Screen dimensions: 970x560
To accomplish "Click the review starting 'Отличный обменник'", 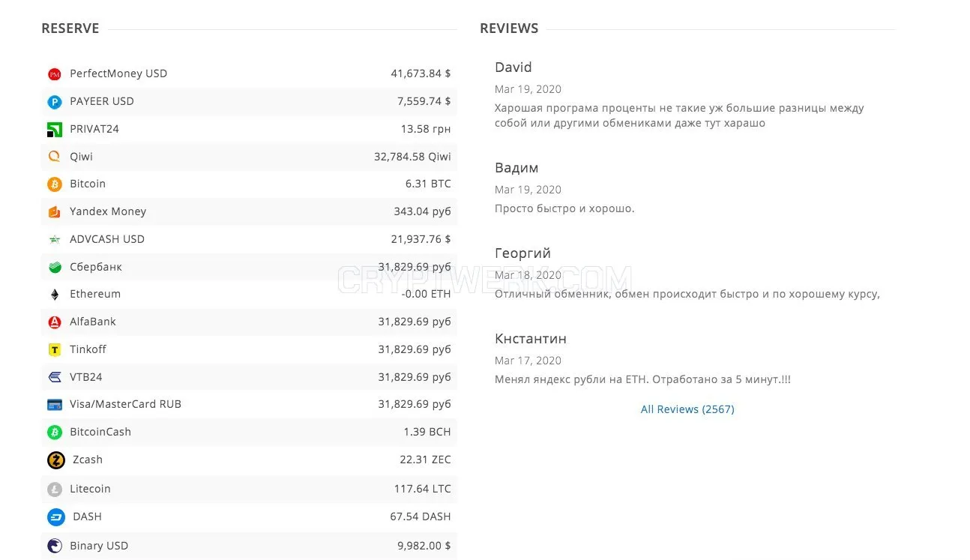I will pyautogui.click(x=687, y=294).
